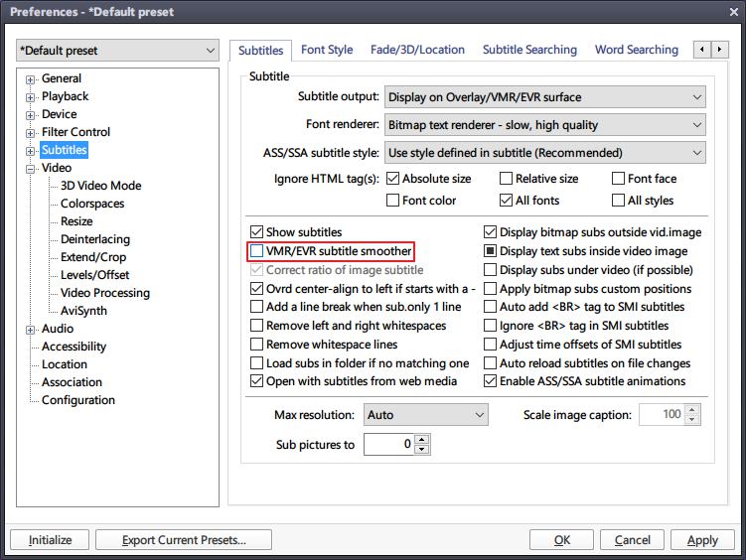
Task: Uncheck the Show subtitles checkbox
Action: pos(258,232)
